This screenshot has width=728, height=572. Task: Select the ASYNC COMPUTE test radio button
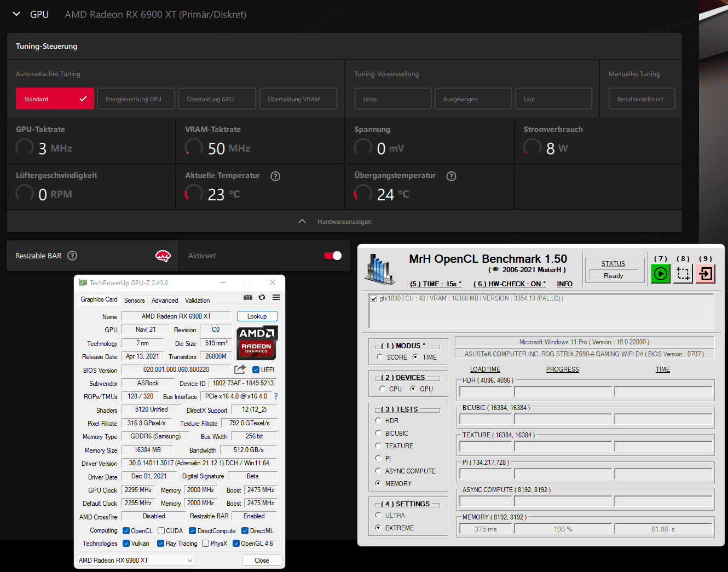pos(378,471)
